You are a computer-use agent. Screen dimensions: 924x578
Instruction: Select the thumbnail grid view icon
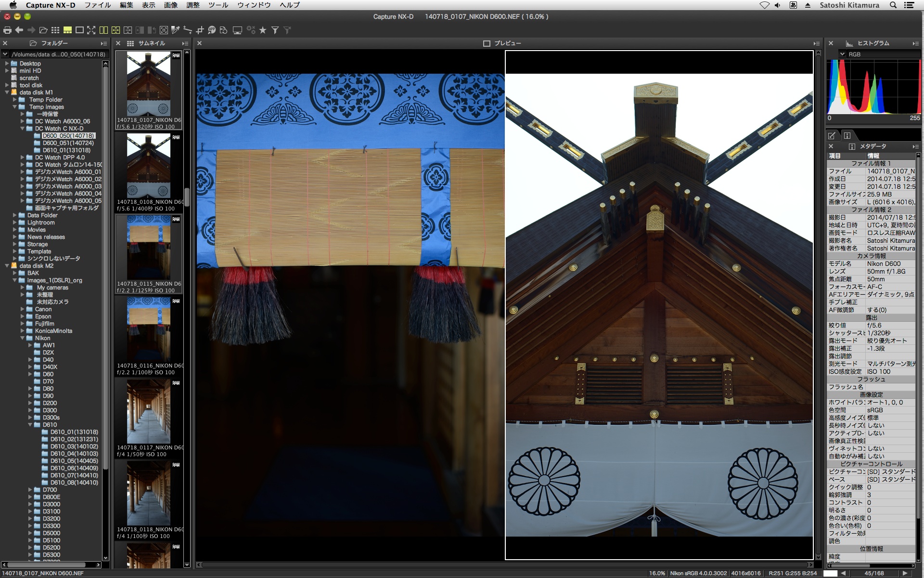[55, 30]
